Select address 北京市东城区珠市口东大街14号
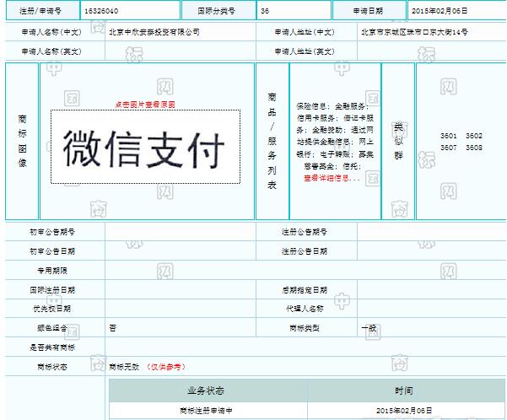 [414, 32]
